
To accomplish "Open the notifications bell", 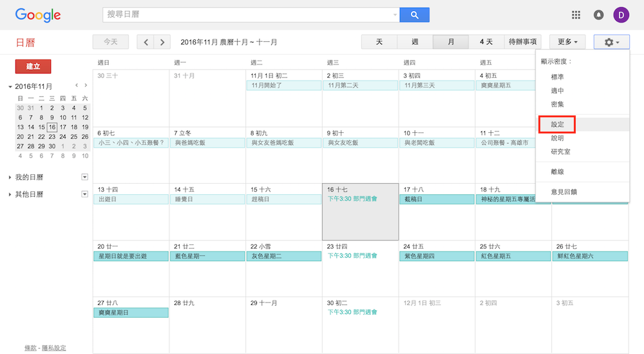I will point(598,15).
